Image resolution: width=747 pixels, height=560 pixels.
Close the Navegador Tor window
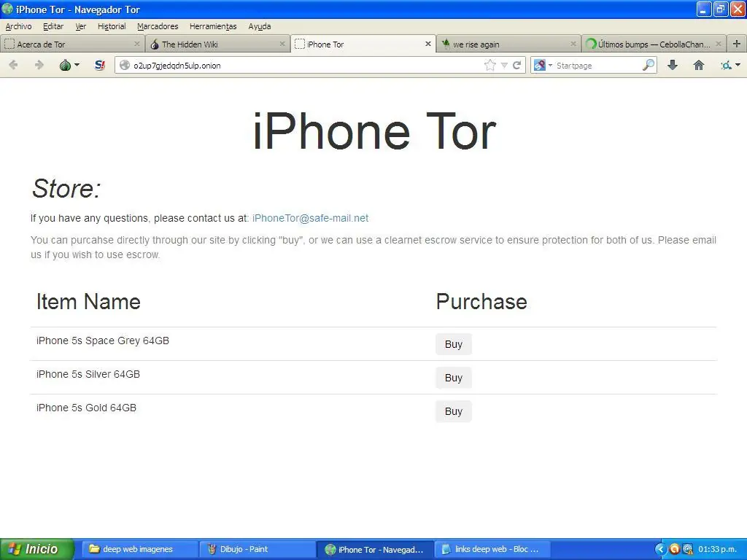[738, 9]
